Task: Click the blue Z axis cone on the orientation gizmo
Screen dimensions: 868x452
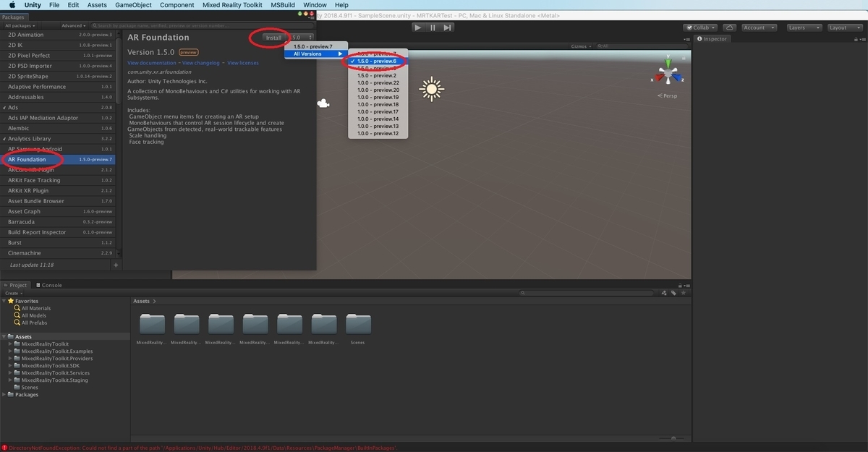Action: point(678,77)
